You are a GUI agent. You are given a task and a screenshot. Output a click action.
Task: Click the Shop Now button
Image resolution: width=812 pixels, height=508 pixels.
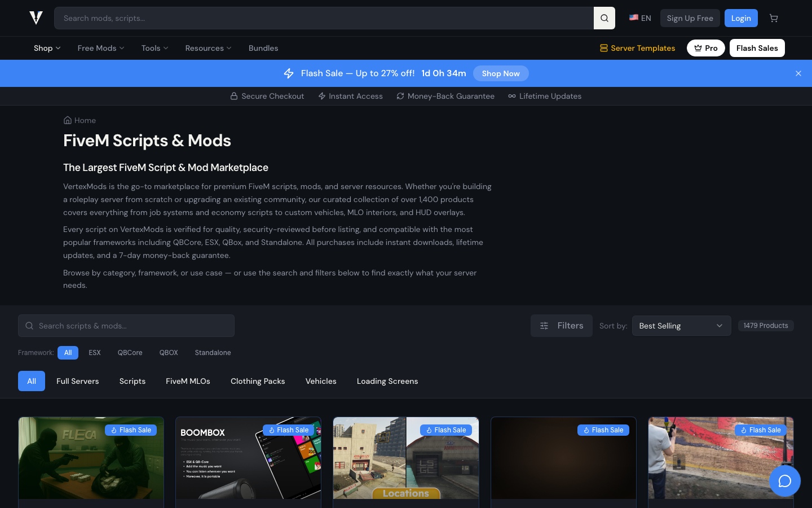coord(500,73)
